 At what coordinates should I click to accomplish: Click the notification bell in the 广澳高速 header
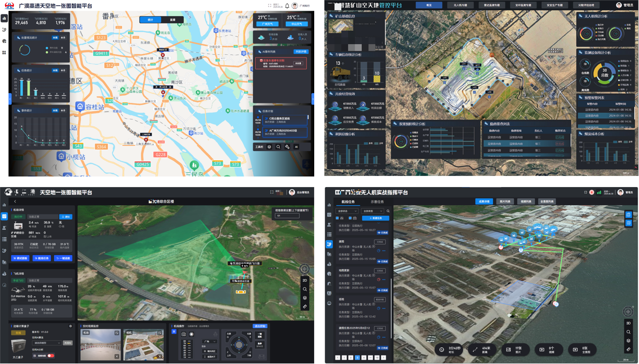pos(287,6)
